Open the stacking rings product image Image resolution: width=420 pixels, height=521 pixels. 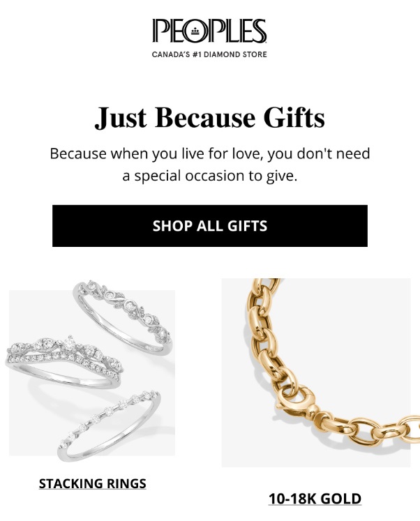(91, 370)
